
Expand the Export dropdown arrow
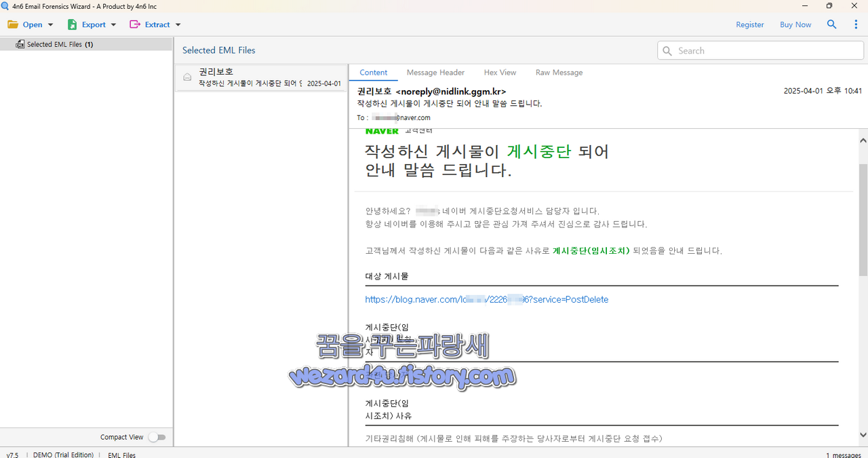(113, 25)
